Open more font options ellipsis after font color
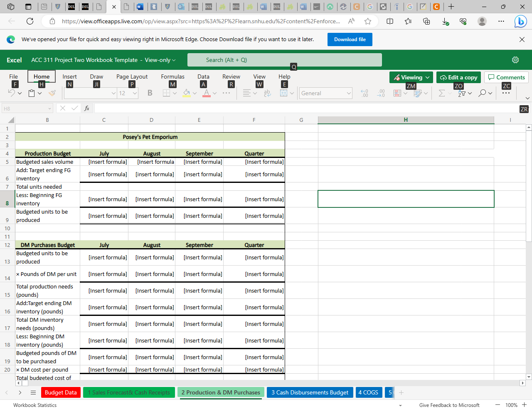The width and height of the screenshot is (532, 409). [227, 93]
